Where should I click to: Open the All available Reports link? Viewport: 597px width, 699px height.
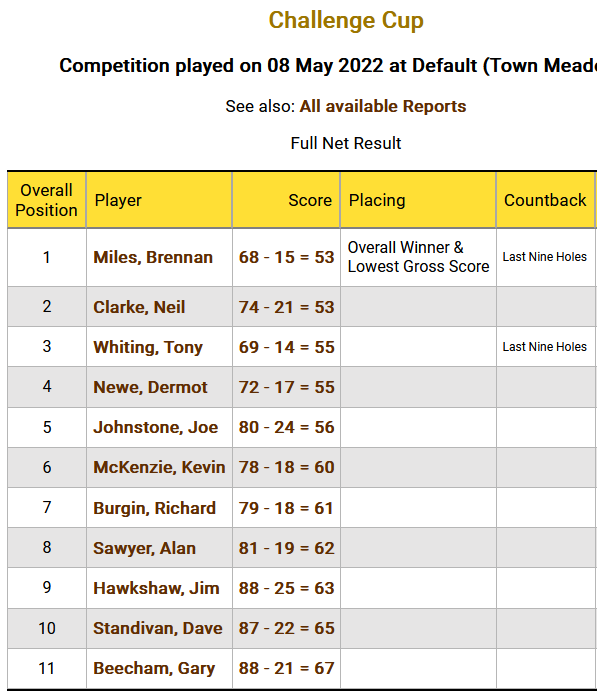pyautogui.click(x=383, y=107)
